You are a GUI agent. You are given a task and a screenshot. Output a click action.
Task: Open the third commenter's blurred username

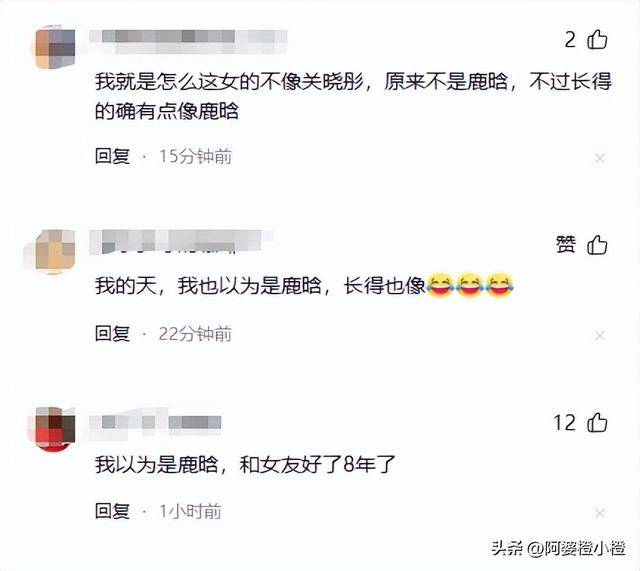point(156,422)
